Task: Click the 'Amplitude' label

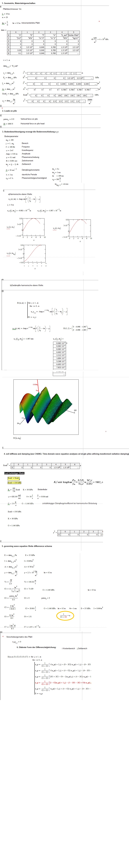Action: click(26, 154)
